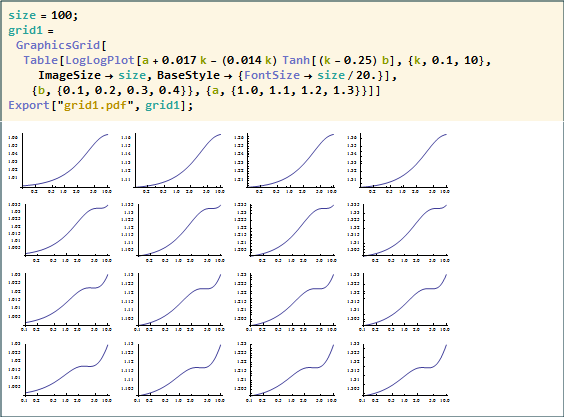Click the Table function in the code
This screenshot has height=417, width=564.
click(x=41, y=60)
